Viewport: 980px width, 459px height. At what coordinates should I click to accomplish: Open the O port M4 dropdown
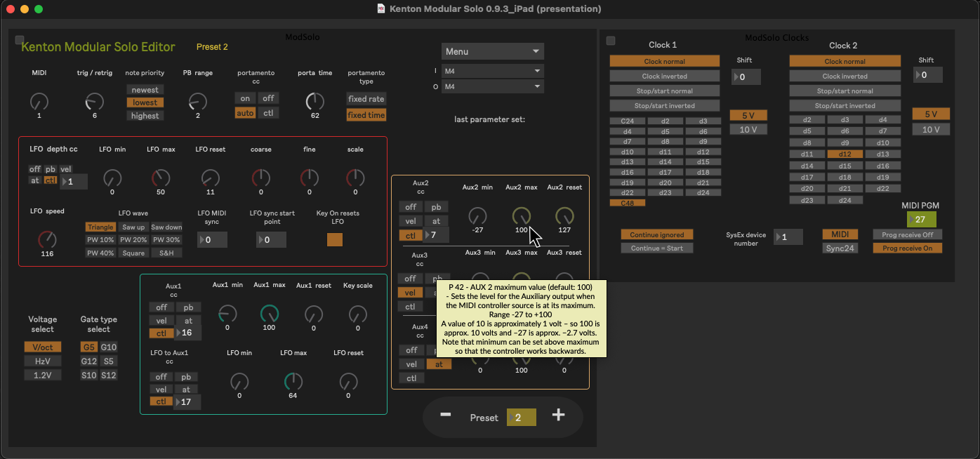click(492, 86)
